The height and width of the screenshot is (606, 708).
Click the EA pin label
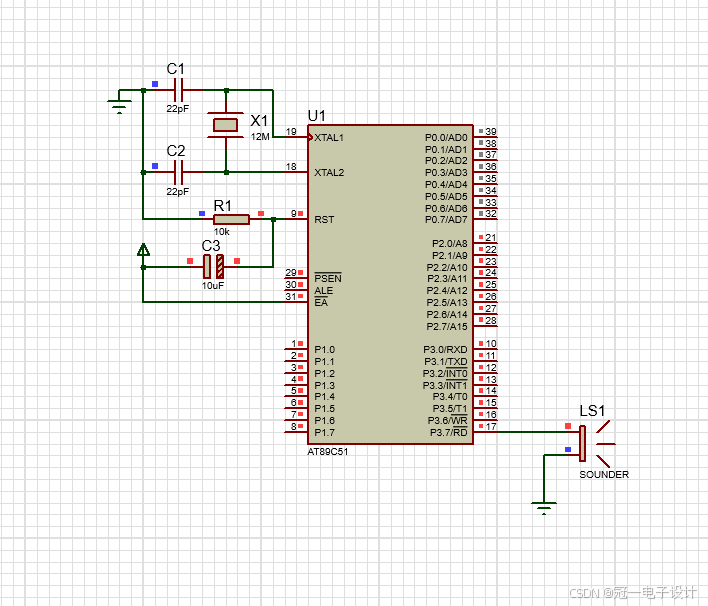pyautogui.click(x=321, y=302)
